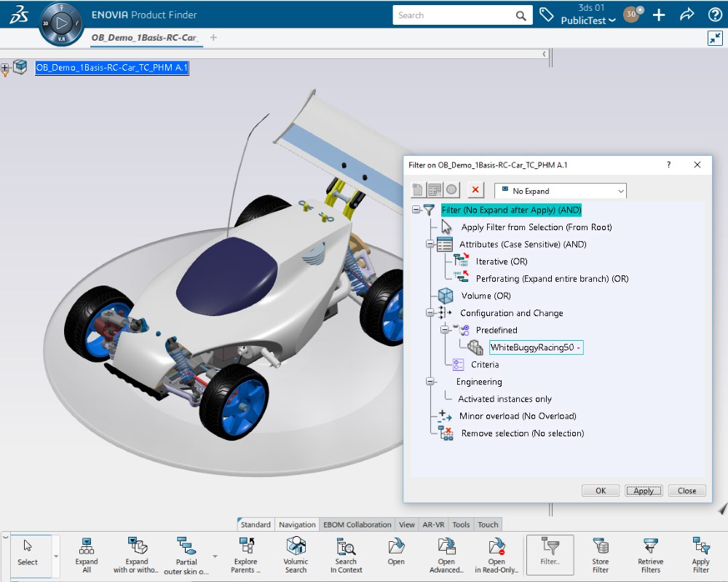
Task: Click Expand with or without tool
Action: (137, 556)
